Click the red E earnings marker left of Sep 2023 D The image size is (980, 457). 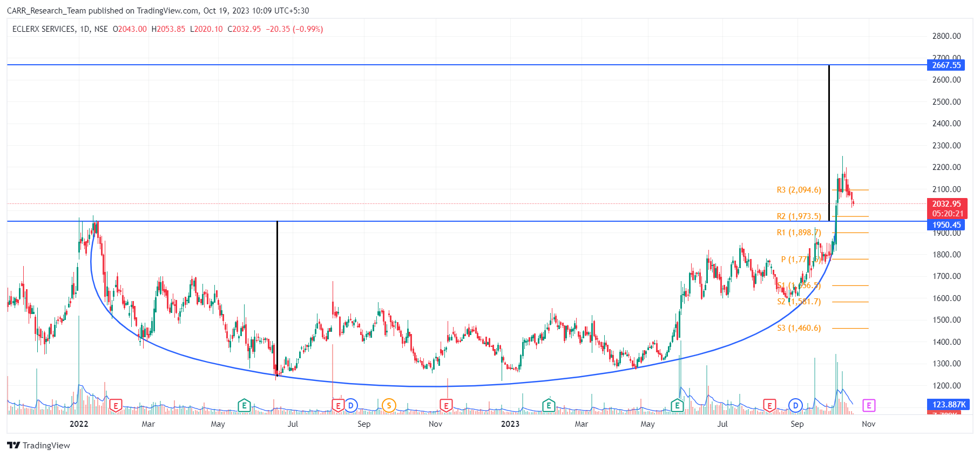pyautogui.click(x=769, y=405)
